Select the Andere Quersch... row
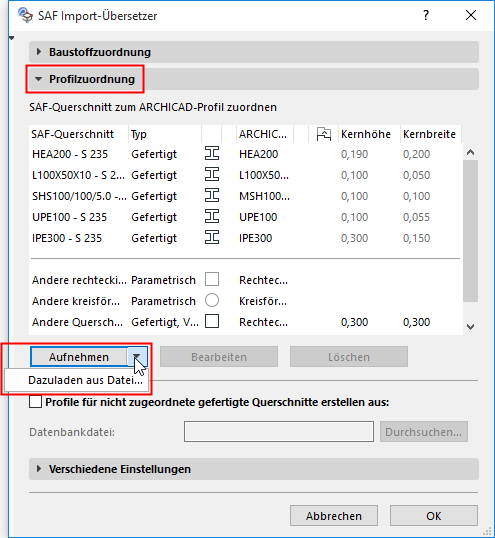 pos(245,321)
